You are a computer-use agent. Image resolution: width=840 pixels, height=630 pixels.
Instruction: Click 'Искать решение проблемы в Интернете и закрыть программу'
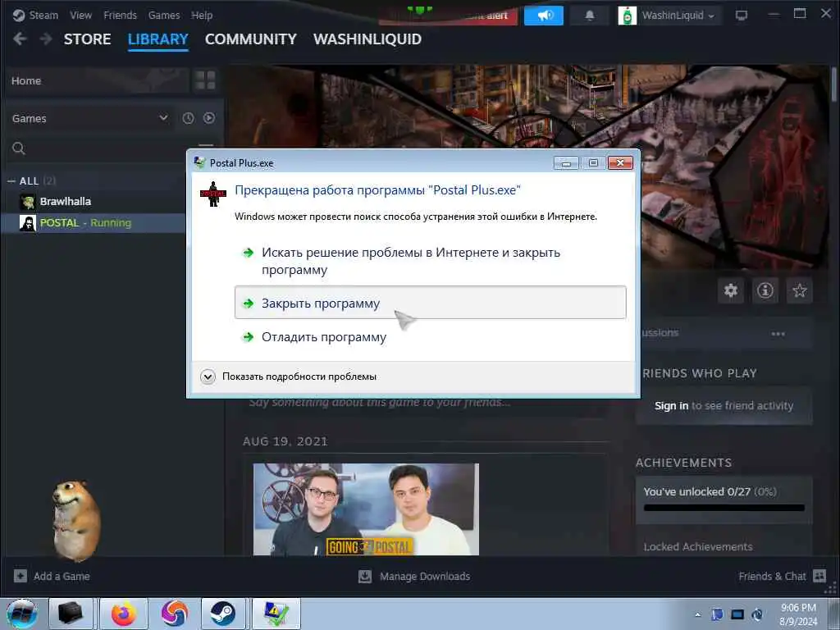click(430, 261)
